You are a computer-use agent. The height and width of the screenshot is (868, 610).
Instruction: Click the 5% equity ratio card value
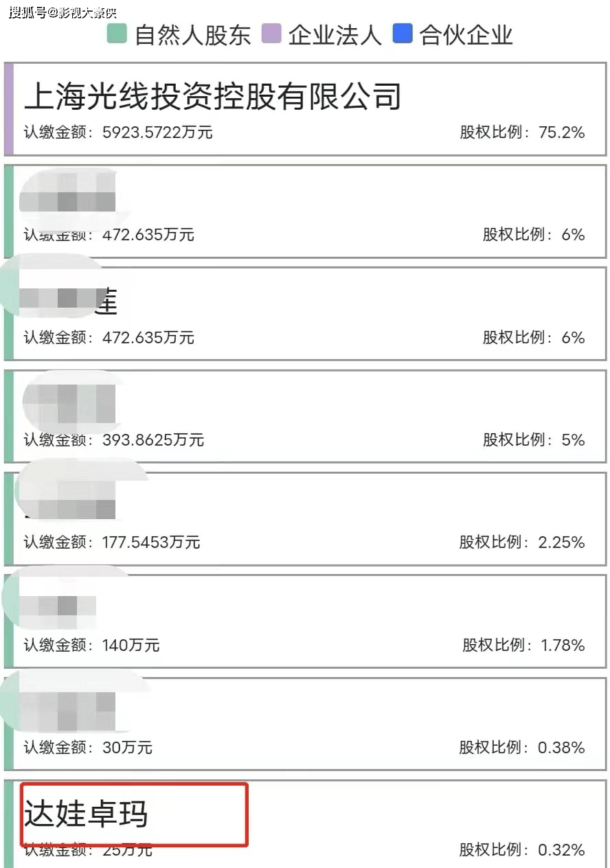[x=573, y=439]
